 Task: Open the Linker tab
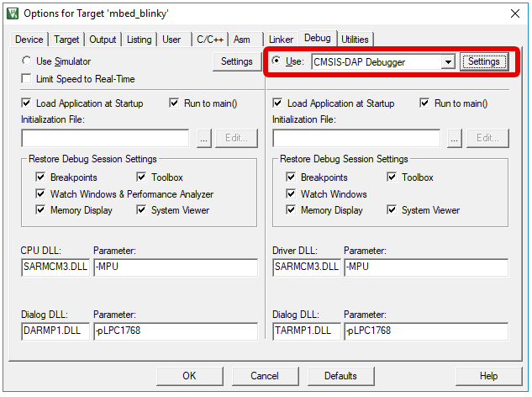281,40
